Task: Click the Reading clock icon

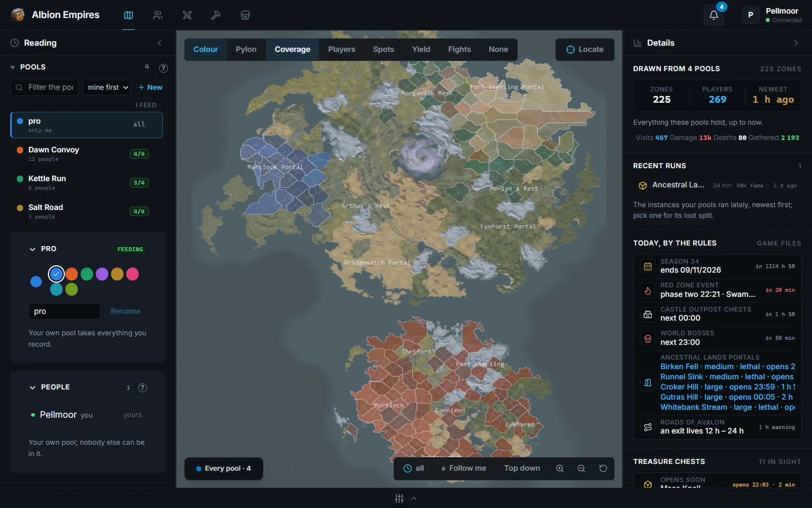Action: (15, 43)
